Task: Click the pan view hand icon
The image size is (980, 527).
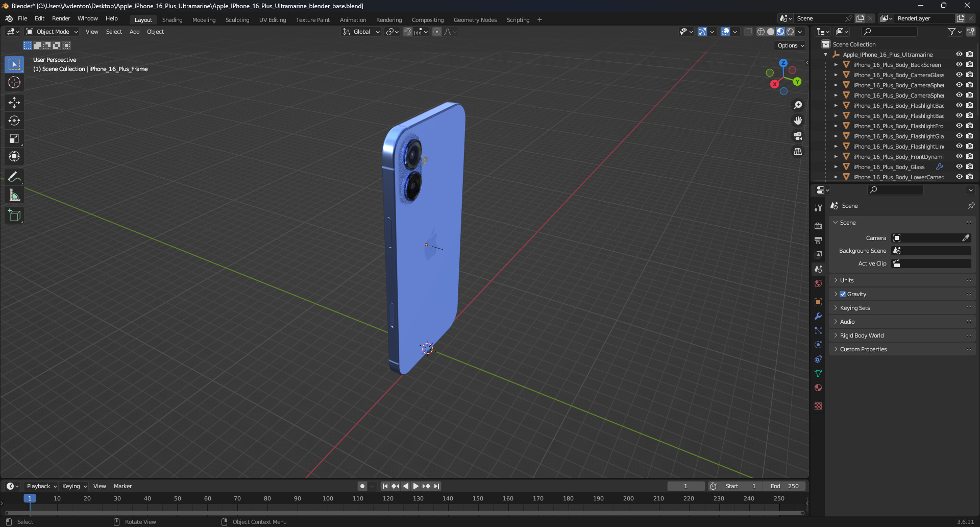Action: [798, 121]
